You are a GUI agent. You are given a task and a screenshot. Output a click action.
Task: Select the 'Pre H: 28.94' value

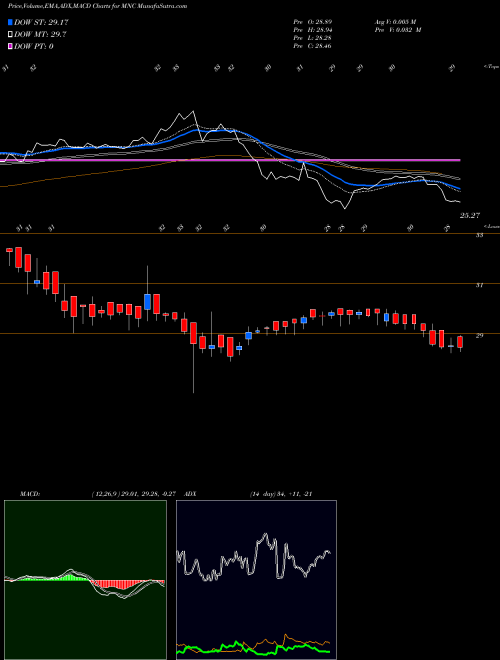tap(313, 30)
